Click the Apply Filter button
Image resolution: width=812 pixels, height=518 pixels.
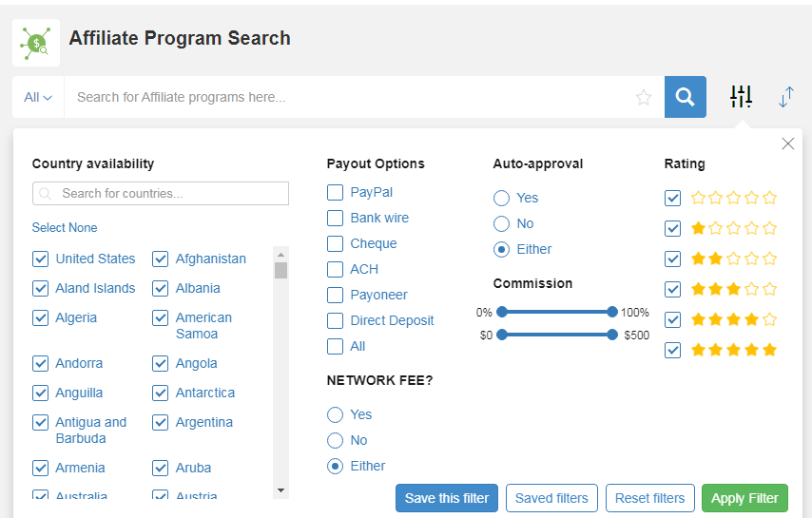tap(744, 498)
